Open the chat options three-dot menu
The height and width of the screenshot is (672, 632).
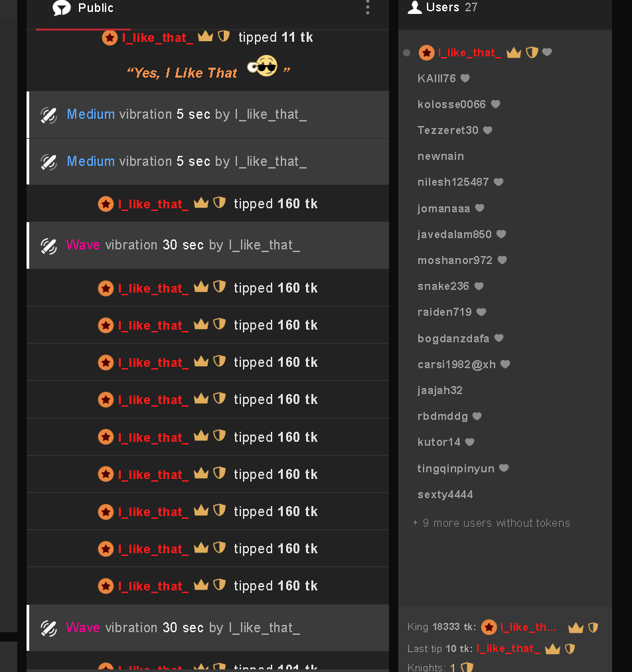[368, 8]
